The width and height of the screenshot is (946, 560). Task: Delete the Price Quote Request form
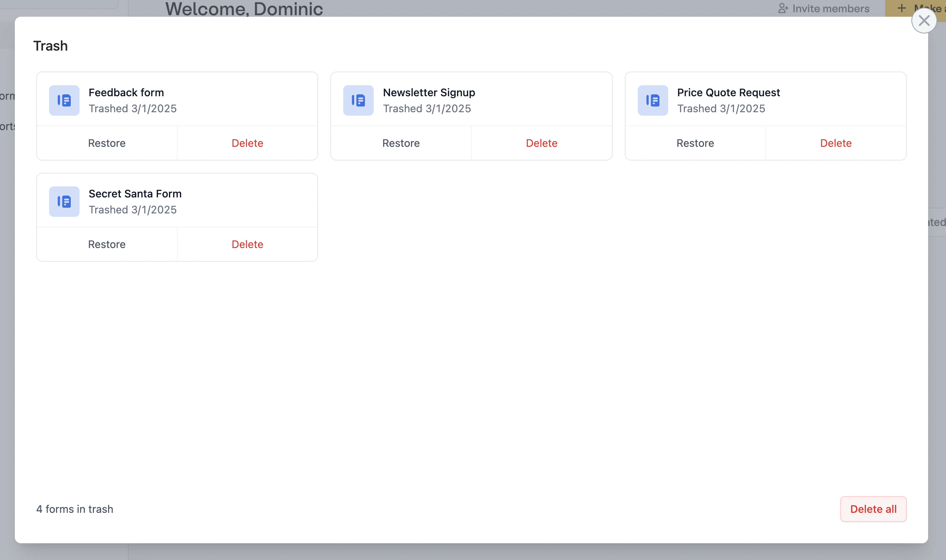tap(836, 143)
